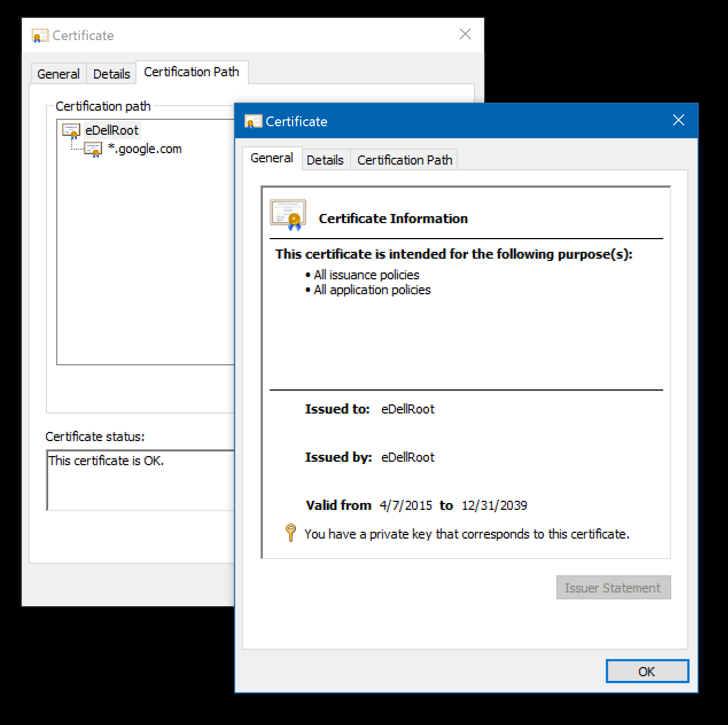Click the eDellRoot certificate icon in the path tree
The width and height of the screenshot is (728, 725).
(71, 131)
